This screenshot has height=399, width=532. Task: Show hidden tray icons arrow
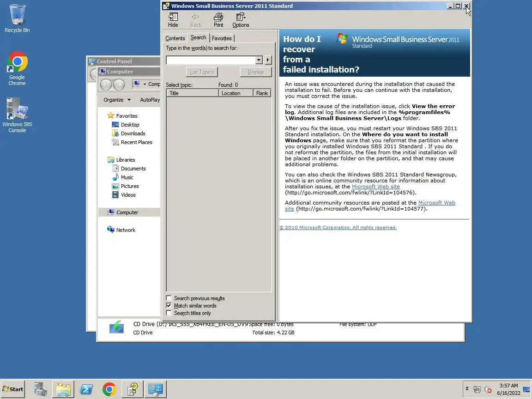[x=467, y=389]
